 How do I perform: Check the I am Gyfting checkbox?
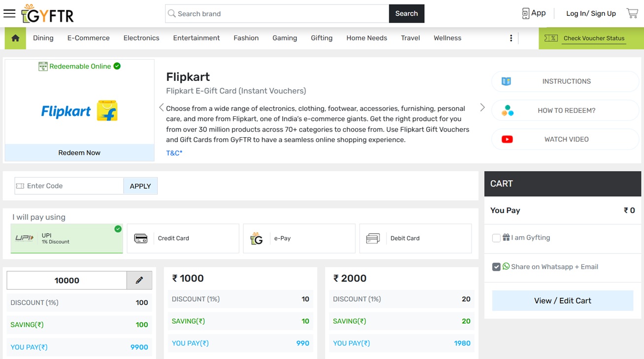tap(496, 238)
